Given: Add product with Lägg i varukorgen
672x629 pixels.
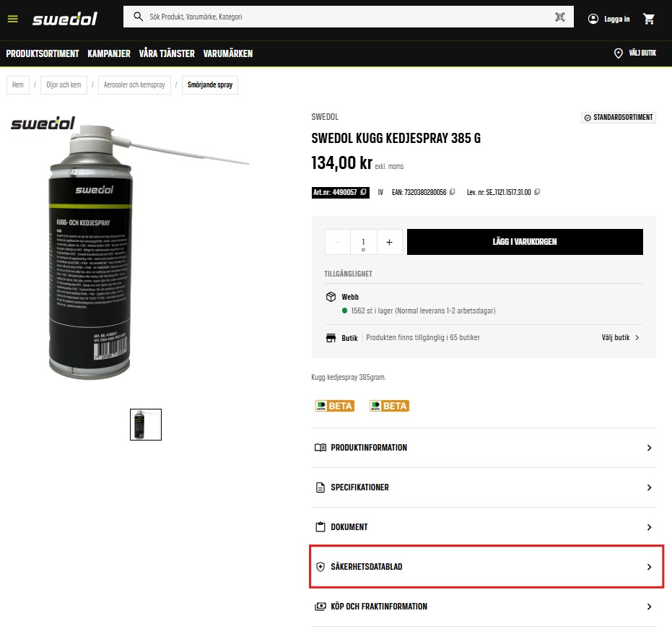Looking at the screenshot, I should click(x=525, y=242).
